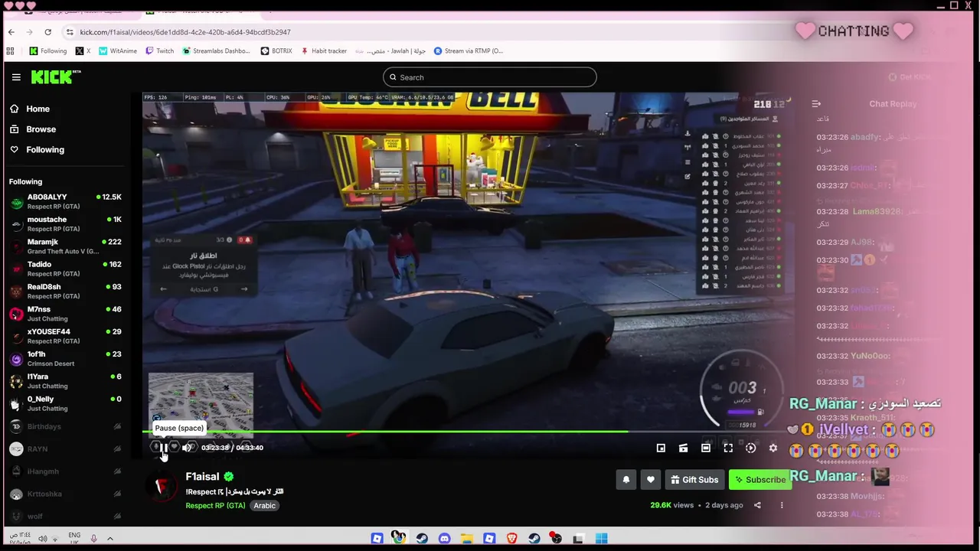Viewport: 980px width, 551px height.
Task: Open the Stream via RTMP bookmark
Action: point(469,51)
